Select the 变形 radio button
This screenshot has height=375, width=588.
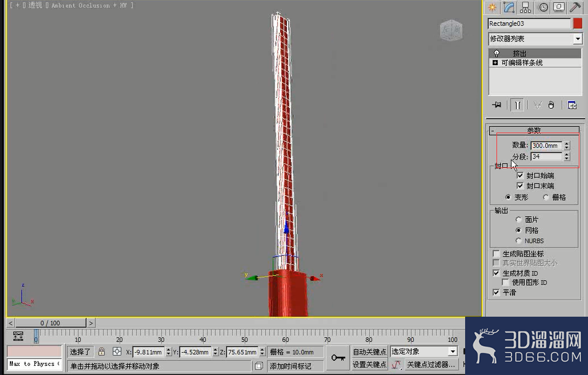508,197
